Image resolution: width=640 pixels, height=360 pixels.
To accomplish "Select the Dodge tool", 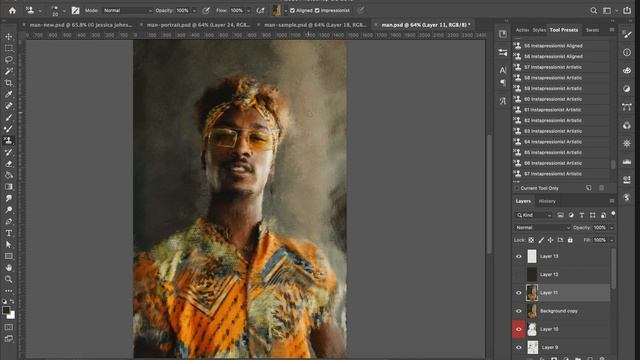I will (9, 210).
